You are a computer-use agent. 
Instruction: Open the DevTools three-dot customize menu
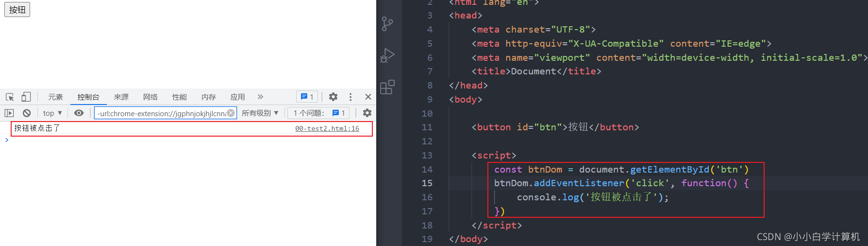coord(351,97)
